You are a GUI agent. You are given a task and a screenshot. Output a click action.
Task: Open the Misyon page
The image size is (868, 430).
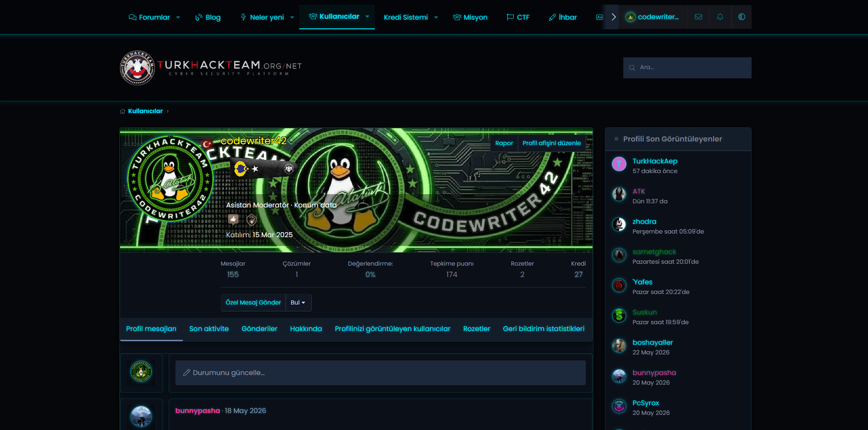pos(470,17)
